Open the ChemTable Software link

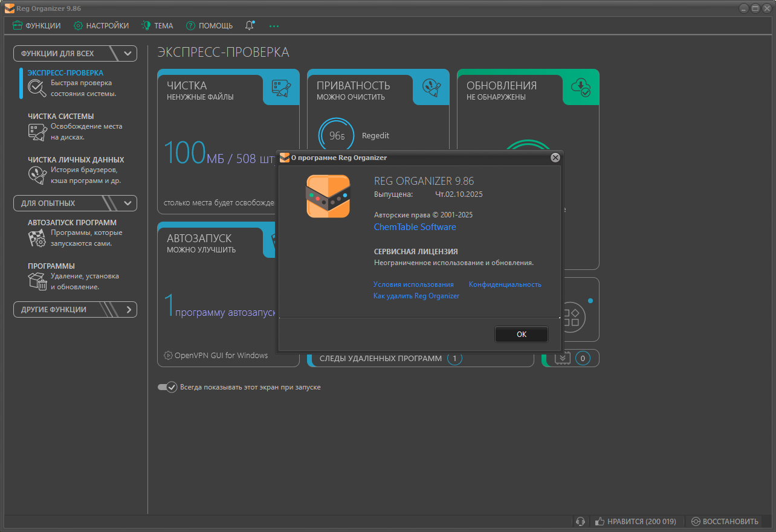[415, 227]
